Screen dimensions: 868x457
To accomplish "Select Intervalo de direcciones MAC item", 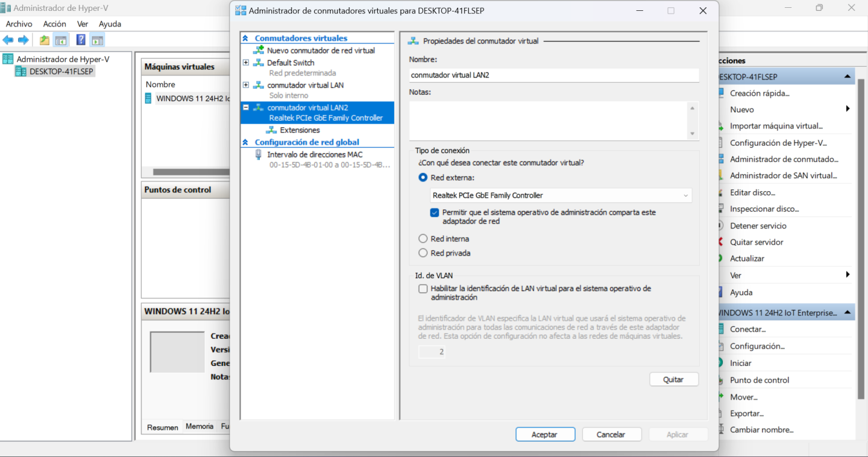I will (x=315, y=154).
